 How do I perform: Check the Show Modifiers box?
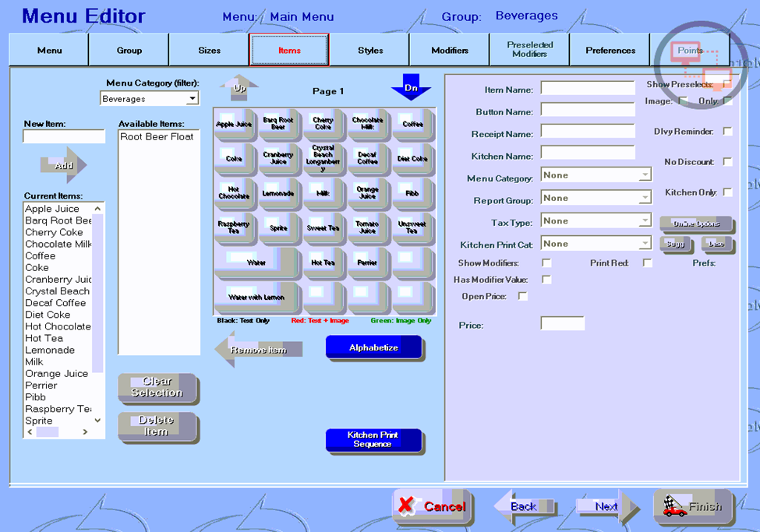tap(546, 262)
